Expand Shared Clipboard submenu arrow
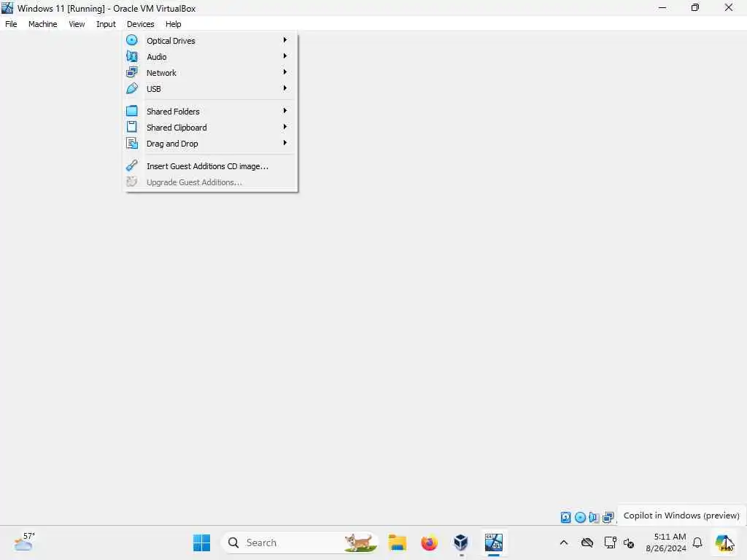 pyautogui.click(x=285, y=127)
